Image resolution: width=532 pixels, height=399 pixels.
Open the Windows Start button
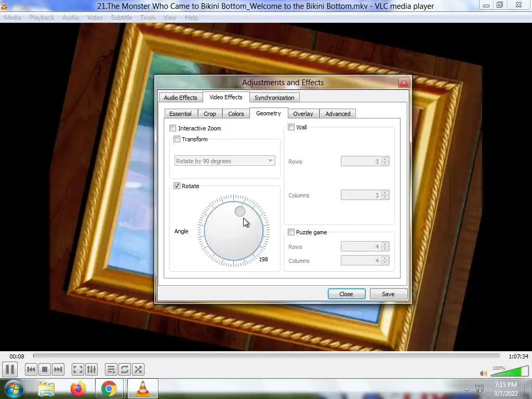[x=14, y=389]
